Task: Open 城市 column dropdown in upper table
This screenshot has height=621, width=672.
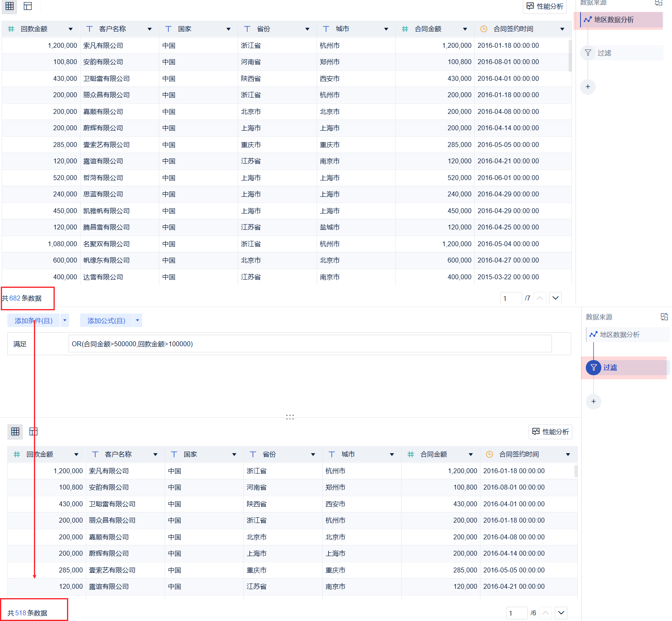Action: click(386, 29)
